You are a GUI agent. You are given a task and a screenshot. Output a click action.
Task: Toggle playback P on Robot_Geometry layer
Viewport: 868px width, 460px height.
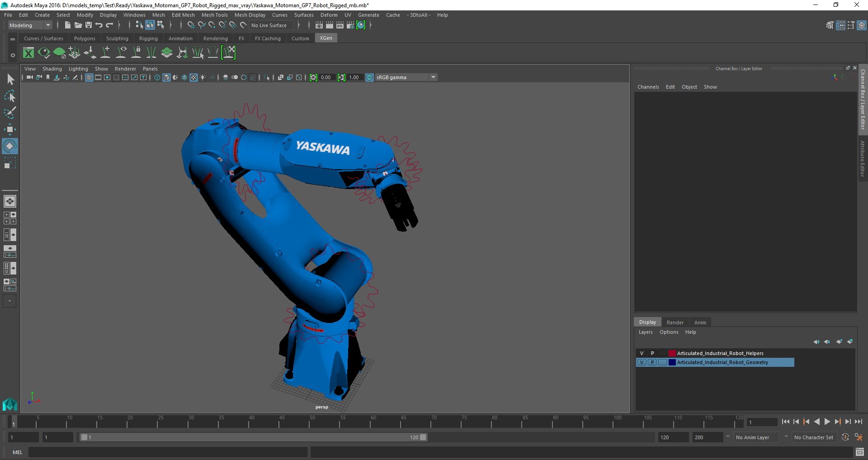coord(652,362)
